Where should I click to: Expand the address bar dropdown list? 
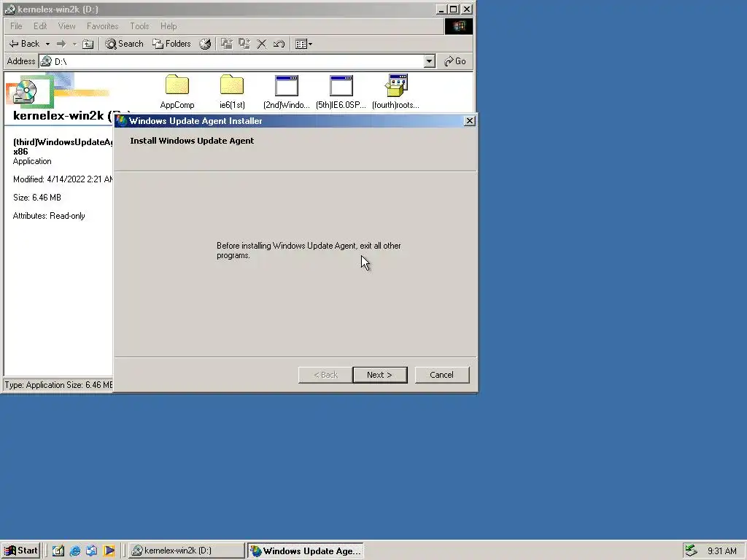point(429,61)
